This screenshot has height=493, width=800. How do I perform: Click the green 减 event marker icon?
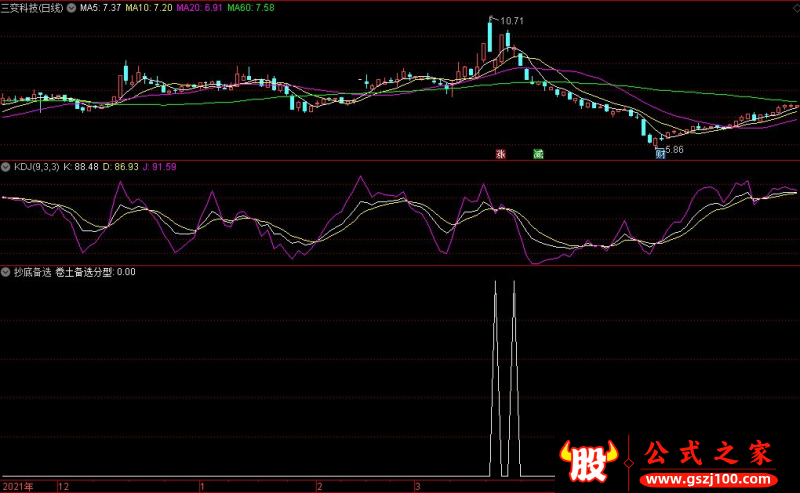coord(538,154)
